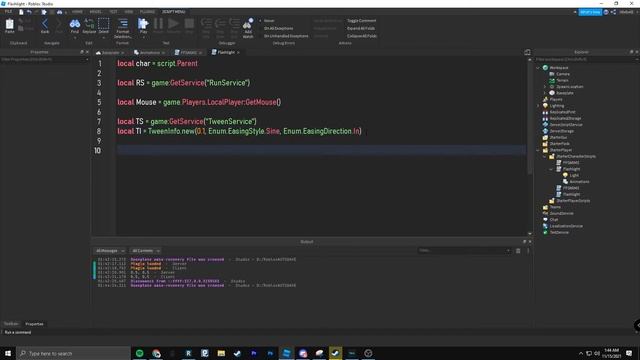Image resolution: width=640 pixels, height=360 pixels.
Task: Select StarterCharacterScripts folder
Action: pyautogui.click(x=576, y=156)
